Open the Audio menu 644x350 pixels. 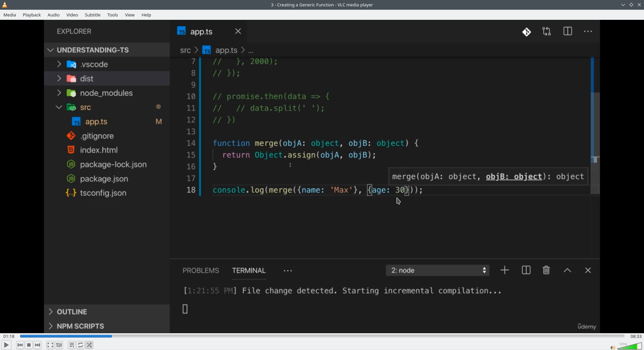tap(54, 15)
